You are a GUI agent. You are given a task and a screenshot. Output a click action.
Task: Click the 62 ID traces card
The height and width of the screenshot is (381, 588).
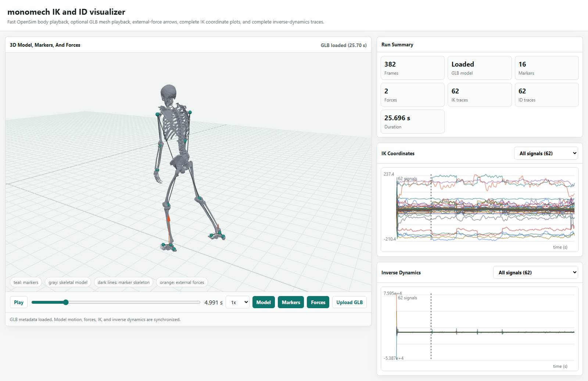(547, 95)
